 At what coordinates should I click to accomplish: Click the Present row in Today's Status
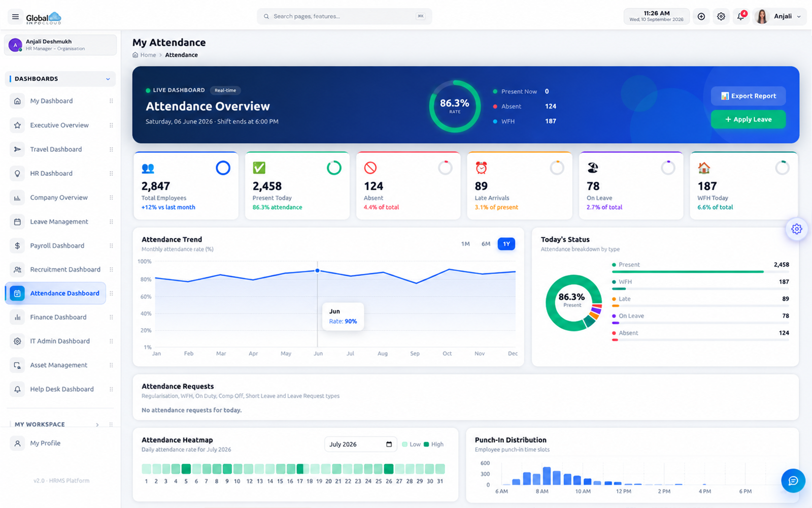click(x=700, y=268)
